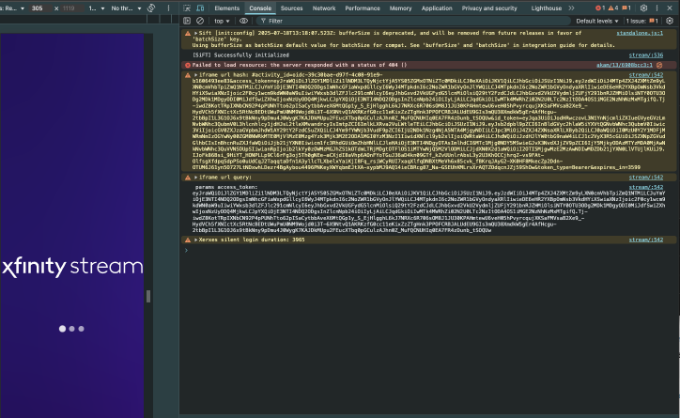The image size is (680, 418).
Task: Expand the Xerxes silent login duration warning
Action: tap(196, 240)
